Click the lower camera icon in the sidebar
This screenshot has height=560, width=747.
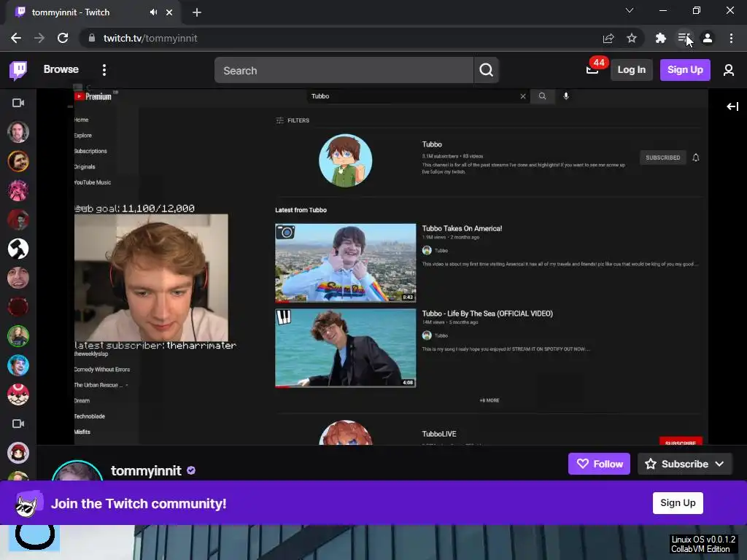point(18,424)
